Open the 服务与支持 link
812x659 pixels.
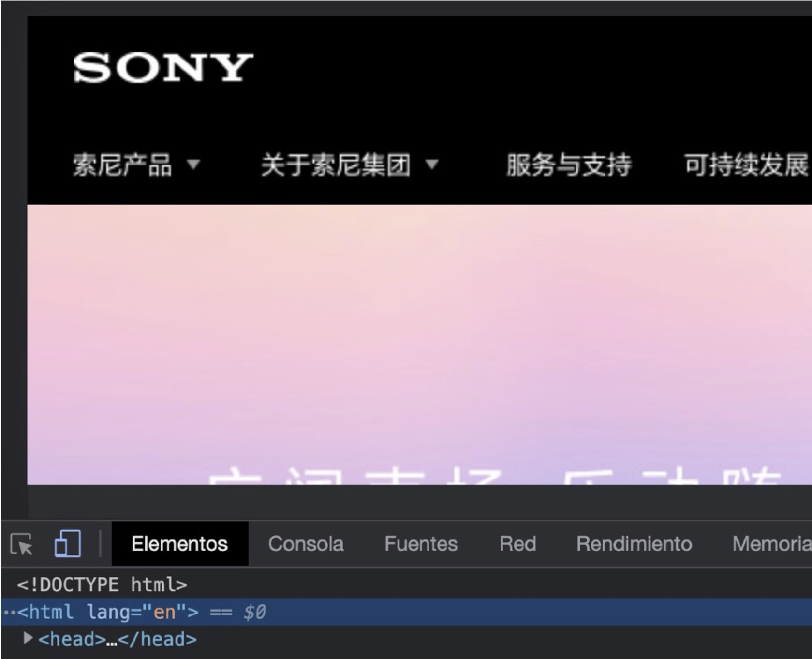coord(569,165)
